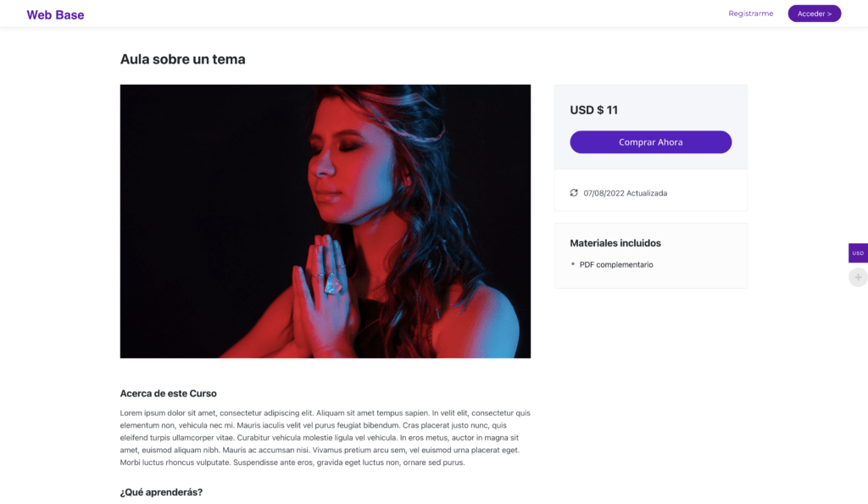Click the arrow in the Acceder button

click(x=829, y=14)
